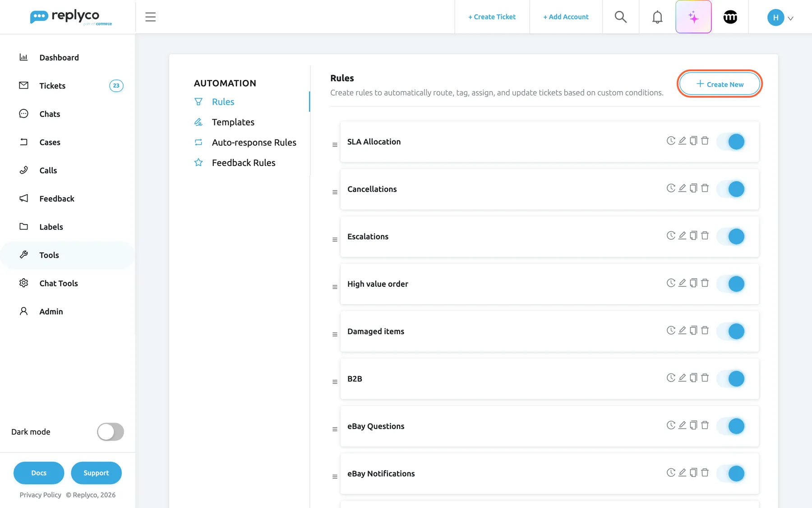Toggle the B2B rule switch

point(730,379)
